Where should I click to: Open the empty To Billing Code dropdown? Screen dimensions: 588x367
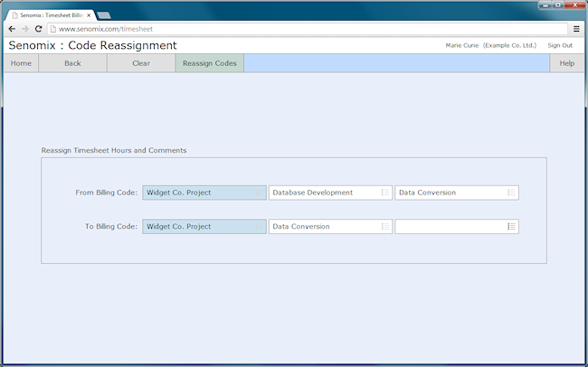(457, 226)
